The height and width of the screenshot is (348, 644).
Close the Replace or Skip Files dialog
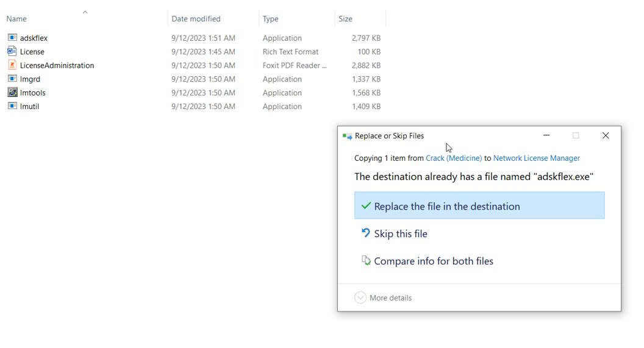pos(606,135)
